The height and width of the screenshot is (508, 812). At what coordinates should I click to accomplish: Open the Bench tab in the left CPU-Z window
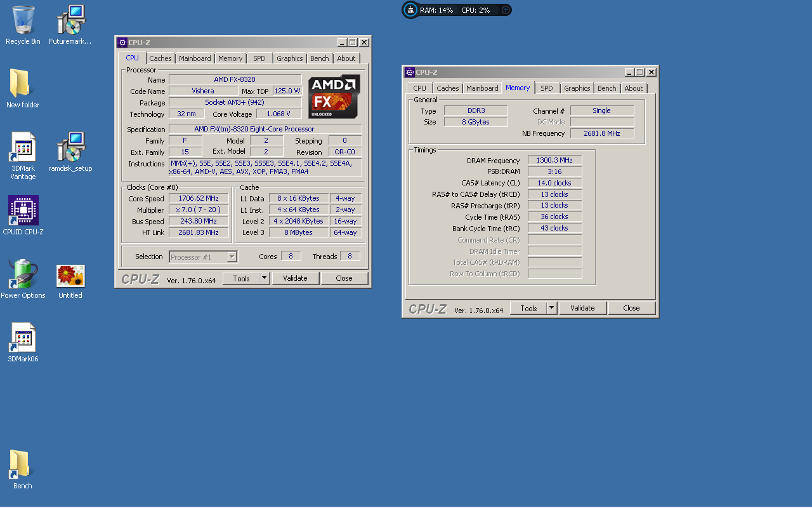pos(320,58)
